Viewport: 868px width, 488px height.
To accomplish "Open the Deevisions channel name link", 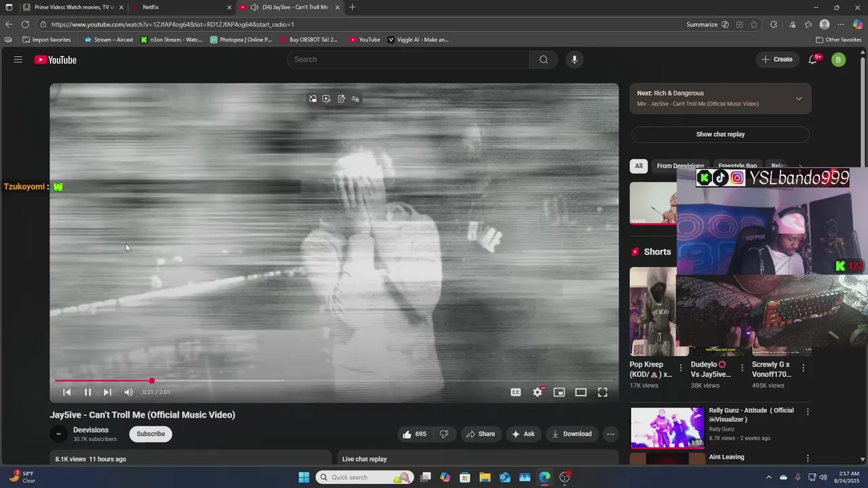I will [91, 430].
